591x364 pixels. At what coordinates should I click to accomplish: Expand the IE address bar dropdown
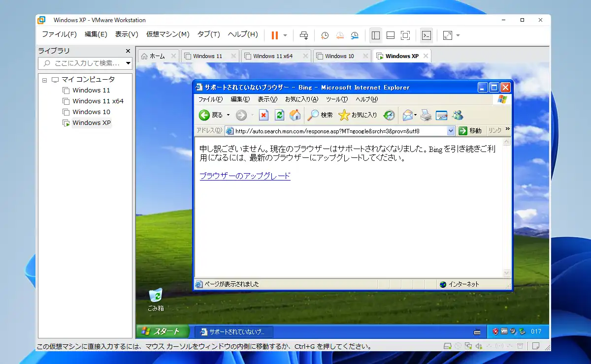(x=451, y=131)
